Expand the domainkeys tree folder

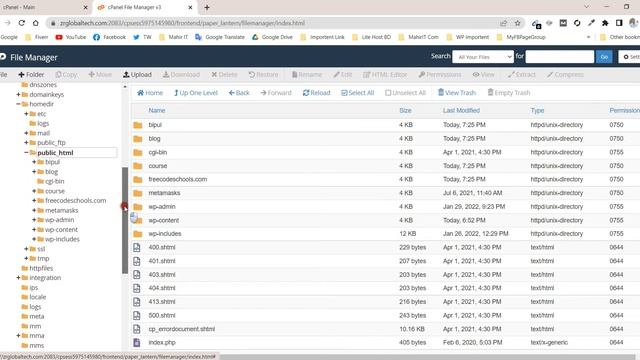click(18, 94)
